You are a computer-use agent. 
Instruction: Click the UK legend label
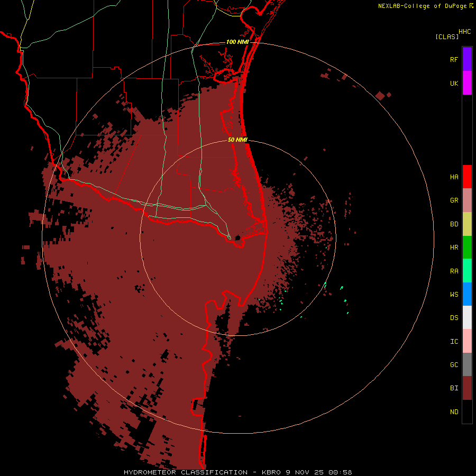click(x=454, y=84)
